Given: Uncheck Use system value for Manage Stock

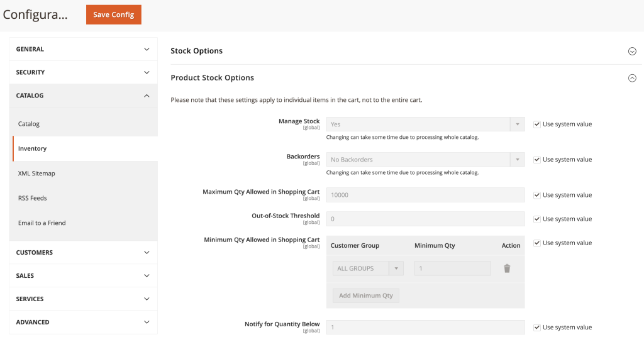Looking at the screenshot, I should pos(537,124).
